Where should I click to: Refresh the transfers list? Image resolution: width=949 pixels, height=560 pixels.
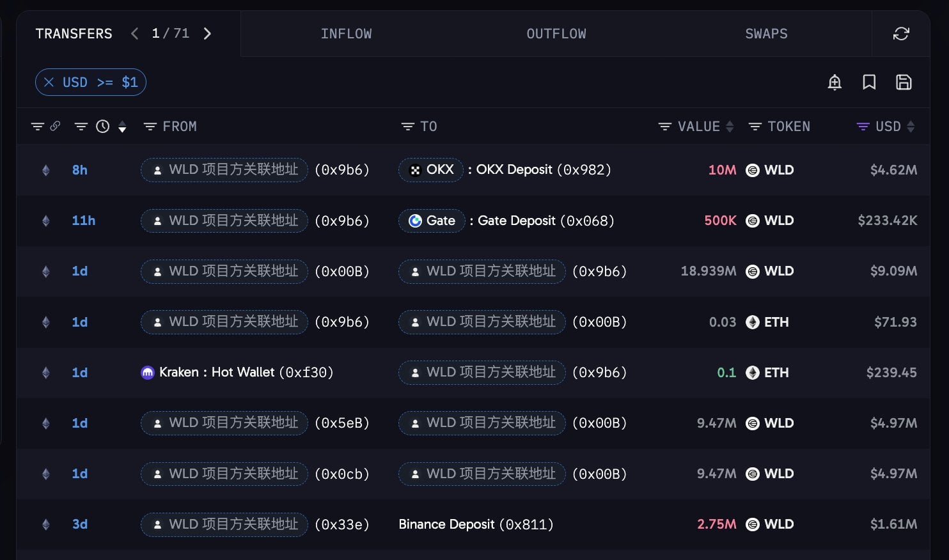[x=901, y=34]
